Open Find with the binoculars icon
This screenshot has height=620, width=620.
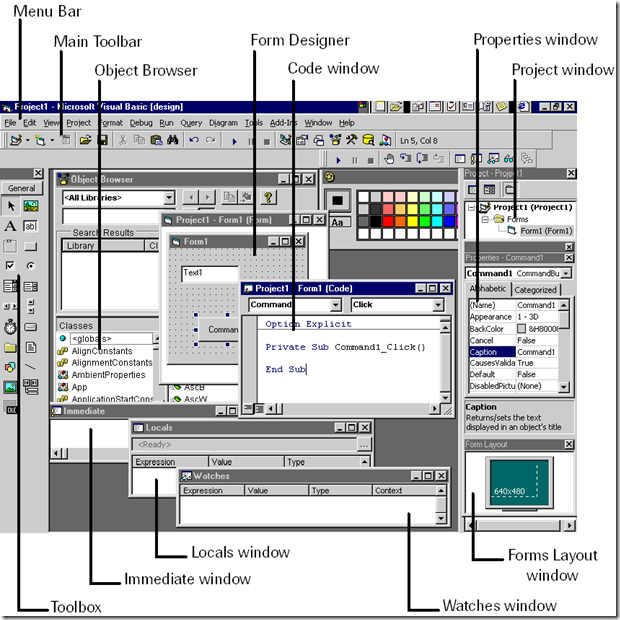click(172, 140)
